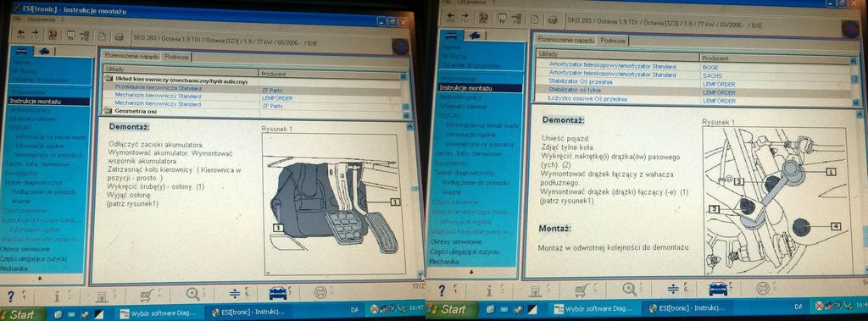Select the blue car icon in right window's bottom bar

pos(717,289)
